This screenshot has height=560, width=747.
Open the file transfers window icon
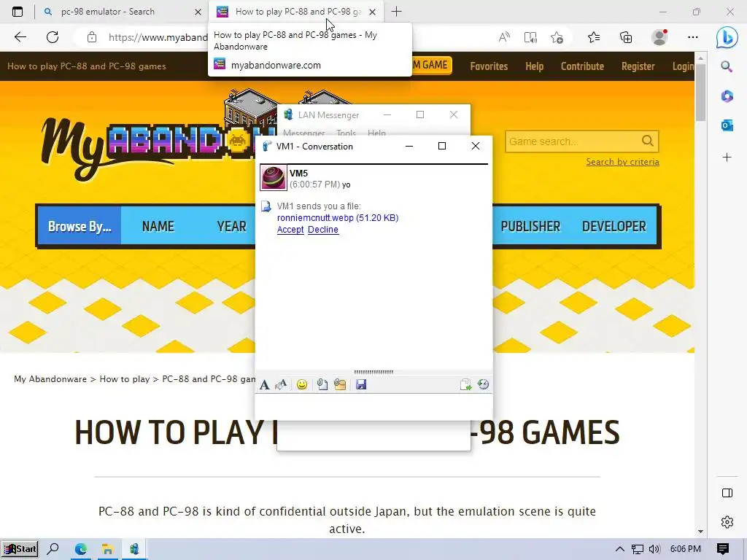pos(465,385)
